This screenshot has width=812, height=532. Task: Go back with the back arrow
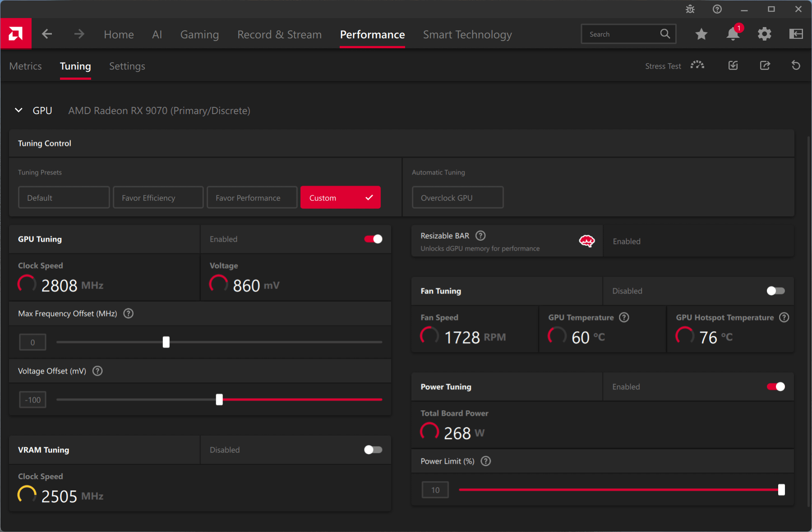(x=47, y=34)
